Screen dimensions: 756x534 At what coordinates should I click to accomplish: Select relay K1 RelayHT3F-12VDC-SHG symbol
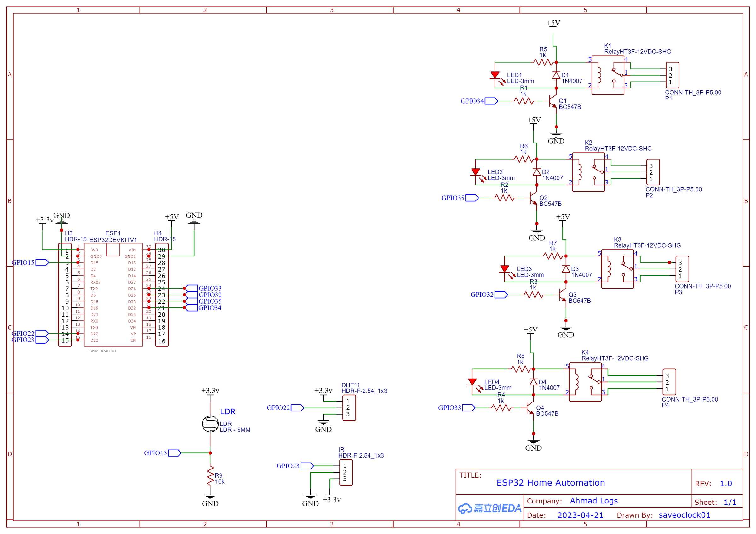click(608, 75)
